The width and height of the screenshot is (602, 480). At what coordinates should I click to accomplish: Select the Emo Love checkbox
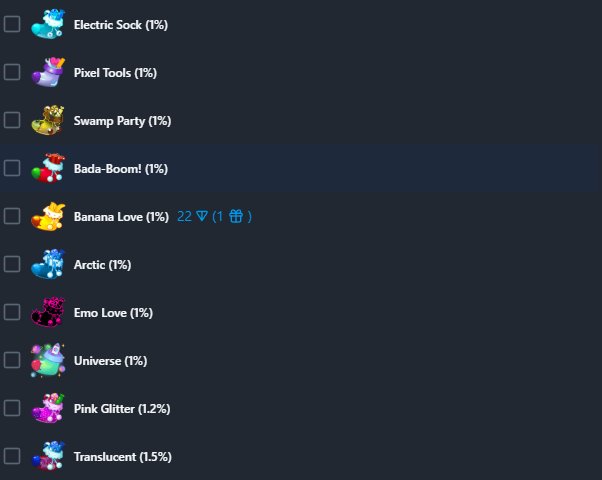(12, 312)
